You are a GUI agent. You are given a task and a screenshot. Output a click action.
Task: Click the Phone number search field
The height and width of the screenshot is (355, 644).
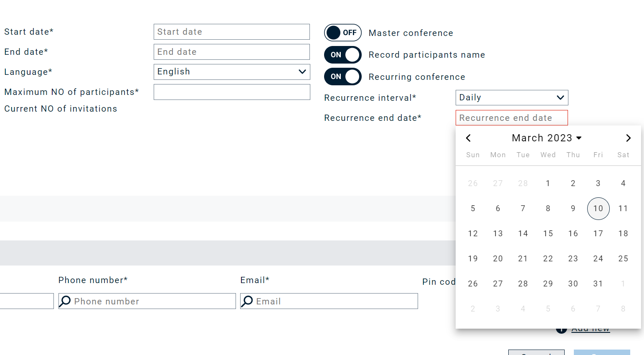[147, 301]
